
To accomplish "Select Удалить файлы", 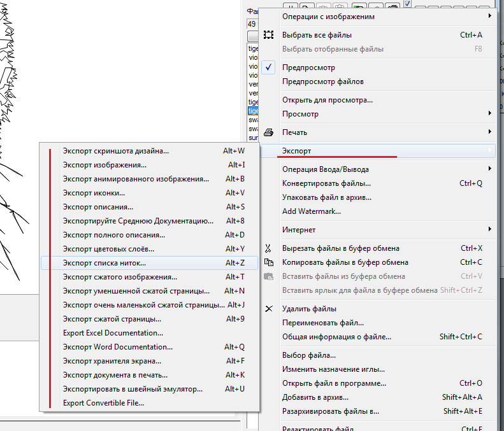I will 378,309.
